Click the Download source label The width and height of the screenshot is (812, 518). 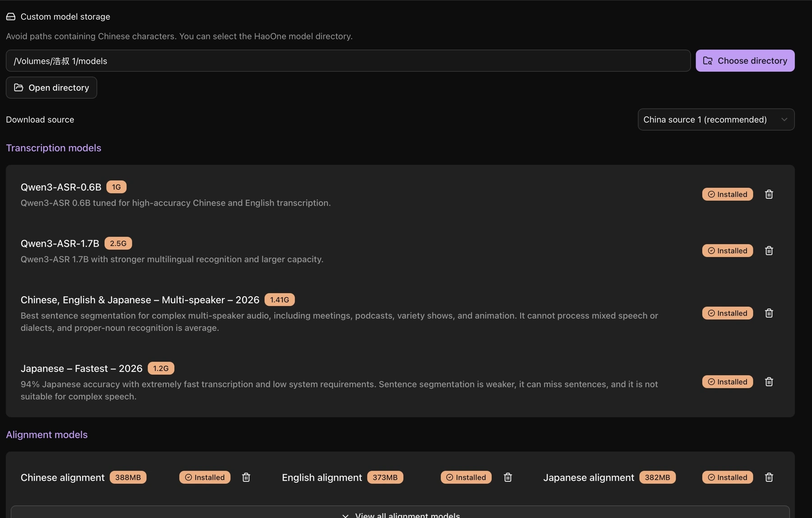[40, 119]
